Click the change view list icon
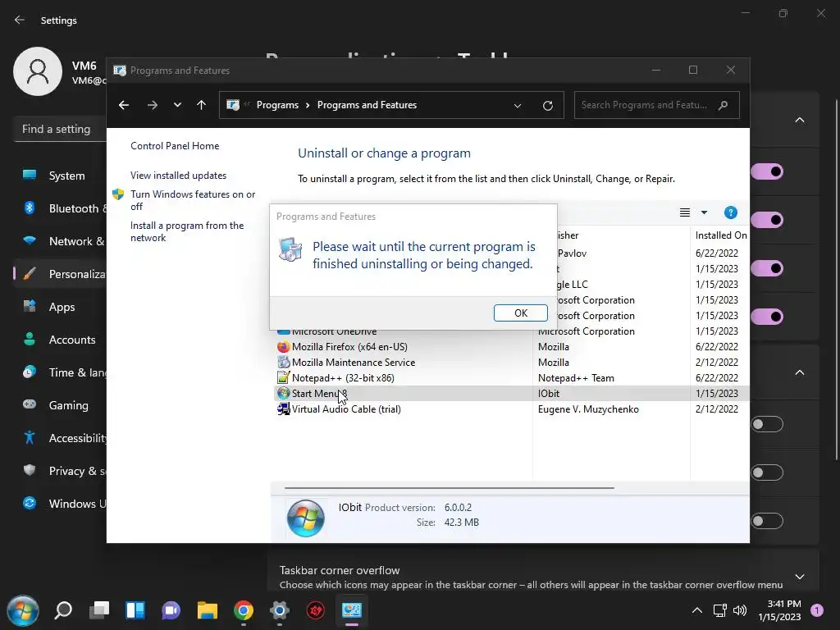 (685, 212)
